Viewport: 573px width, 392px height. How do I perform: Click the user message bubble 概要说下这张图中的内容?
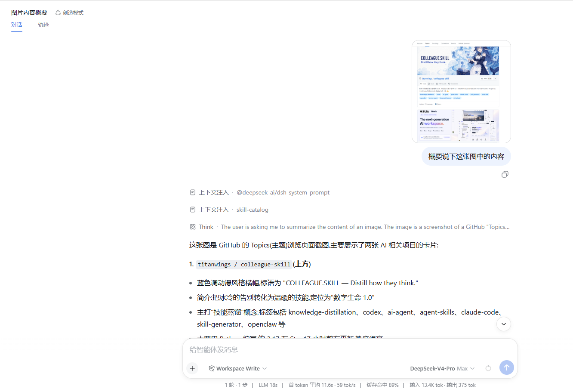point(466,157)
